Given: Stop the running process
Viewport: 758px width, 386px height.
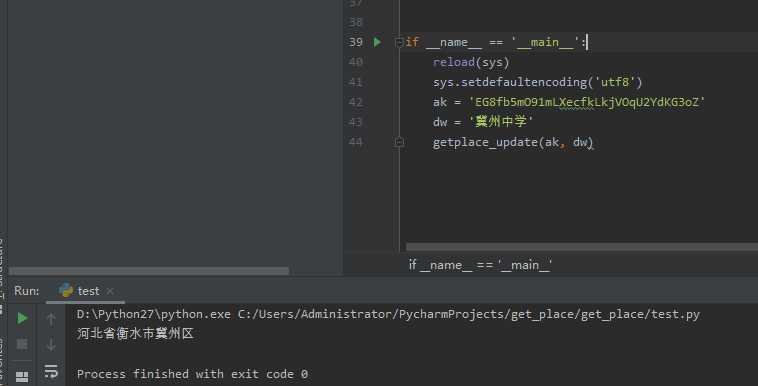Looking at the screenshot, I should pos(22,344).
